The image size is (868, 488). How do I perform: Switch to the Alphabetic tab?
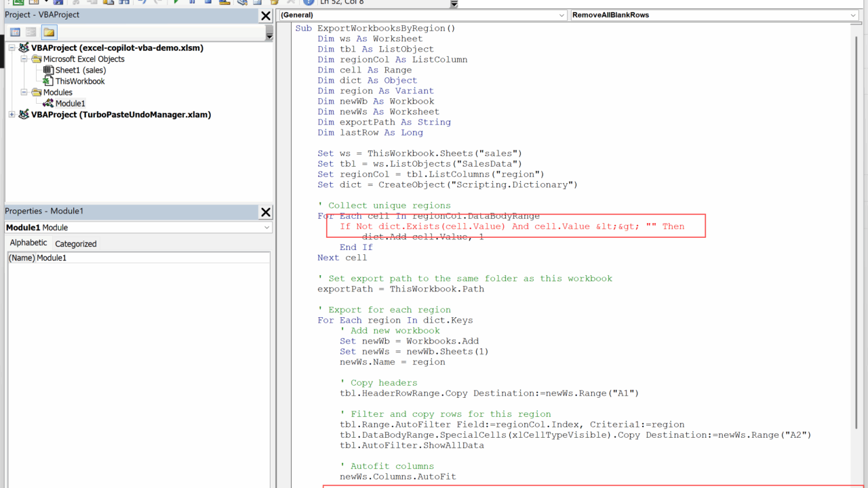[x=28, y=243]
